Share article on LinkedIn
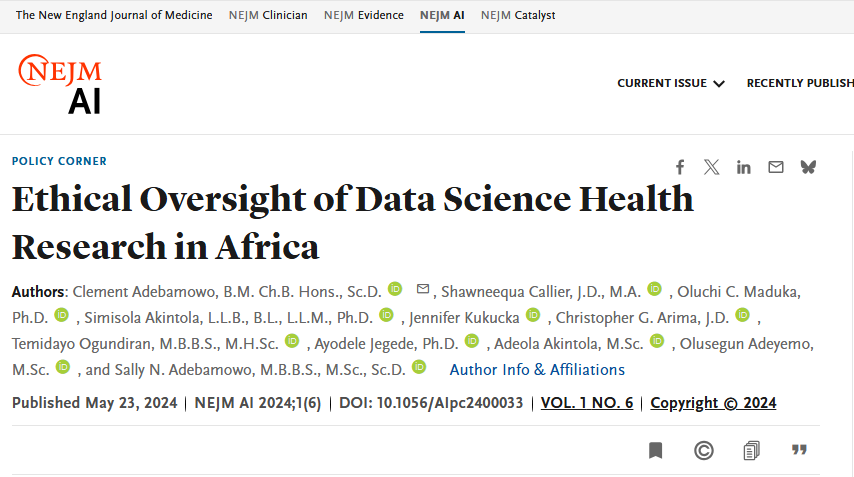 743,167
